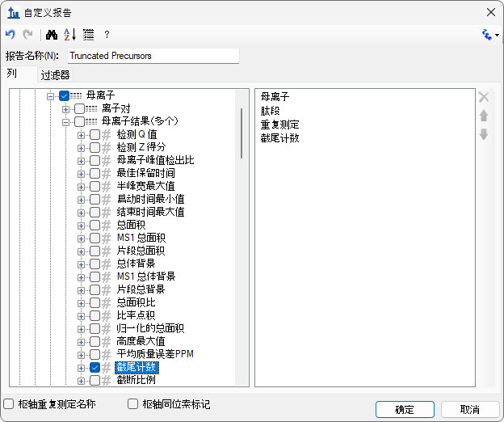Viewport: 504px width, 422px height.
Task: Click the redo arrow in the toolbar
Action: click(27, 35)
